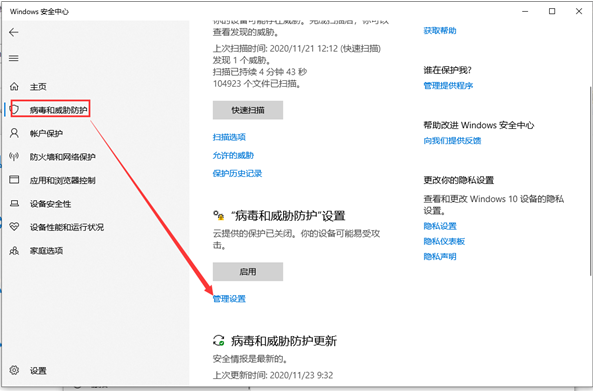Click the refresh icon beside 病毒和威胁防护更新
The width and height of the screenshot is (593, 392).
218,341
